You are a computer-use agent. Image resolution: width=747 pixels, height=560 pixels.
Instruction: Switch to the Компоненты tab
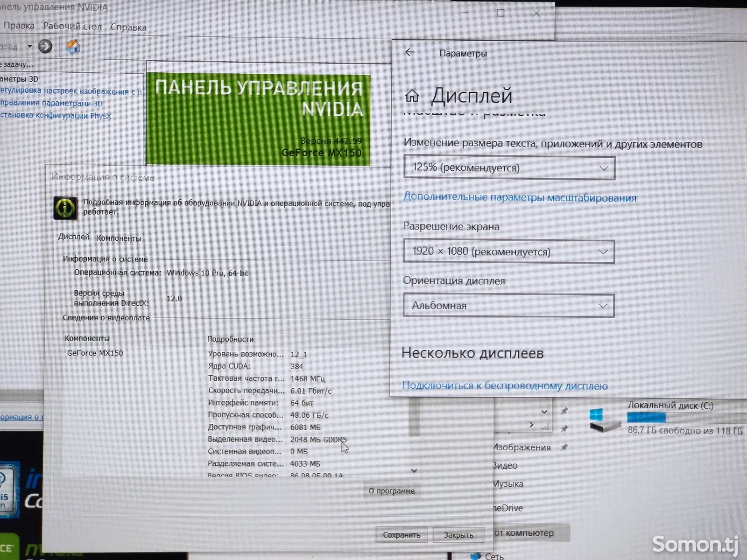pos(119,238)
